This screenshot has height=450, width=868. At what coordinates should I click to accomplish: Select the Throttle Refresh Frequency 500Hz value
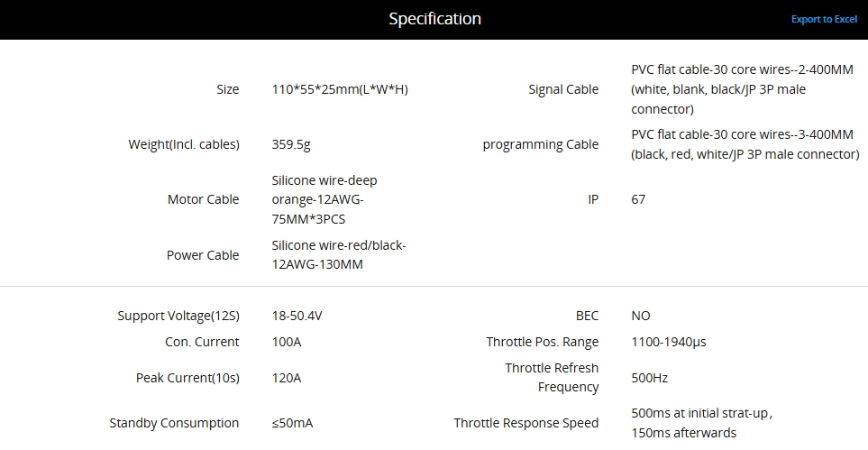point(649,378)
